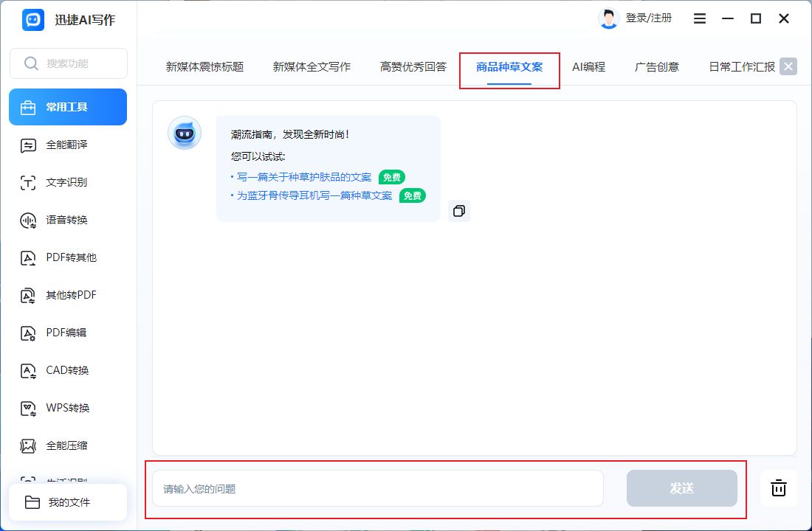Switch to 日常工作汇报 tab
The width and height of the screenshot is (812, 531).
[x=742, y=67]
